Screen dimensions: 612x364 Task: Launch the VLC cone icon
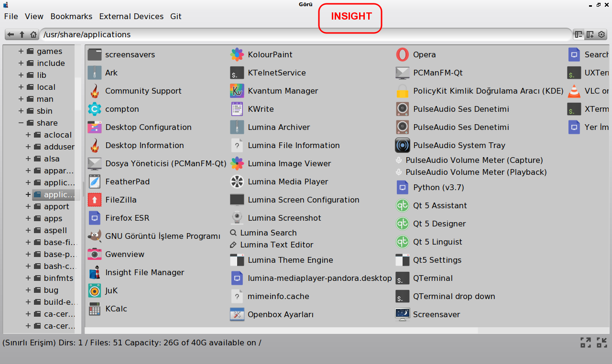point(574,91)
